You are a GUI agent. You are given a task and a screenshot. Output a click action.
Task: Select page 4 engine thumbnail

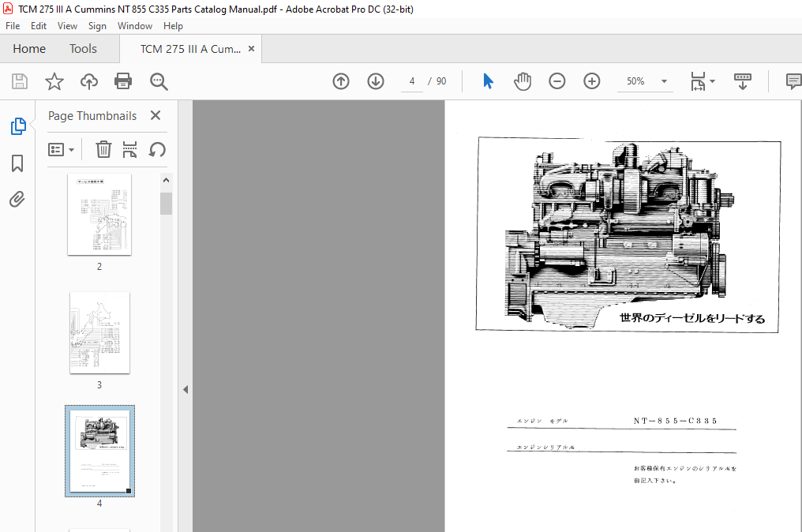click(x=99, y=451)
